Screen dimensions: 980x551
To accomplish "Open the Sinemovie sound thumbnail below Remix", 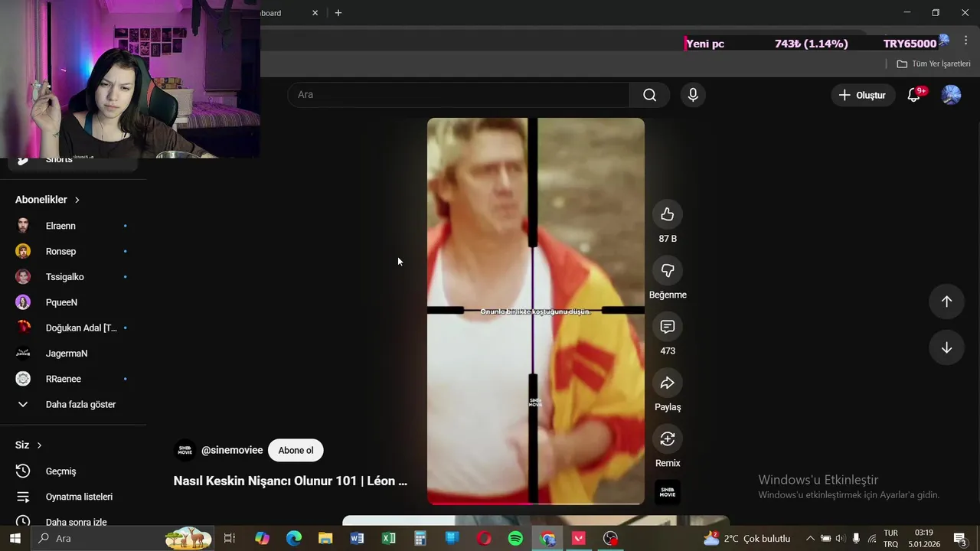I will pyautogui.click(x=668, y=492).
